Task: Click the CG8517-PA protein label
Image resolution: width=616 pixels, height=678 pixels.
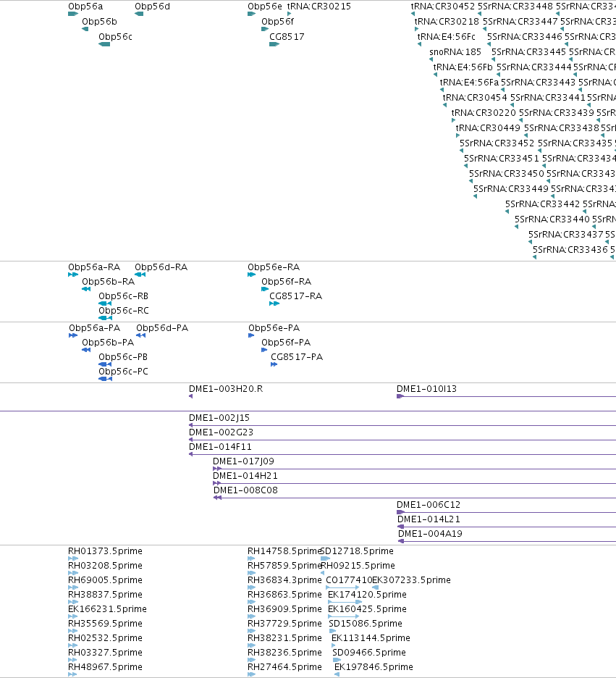Action: [297, 357]
